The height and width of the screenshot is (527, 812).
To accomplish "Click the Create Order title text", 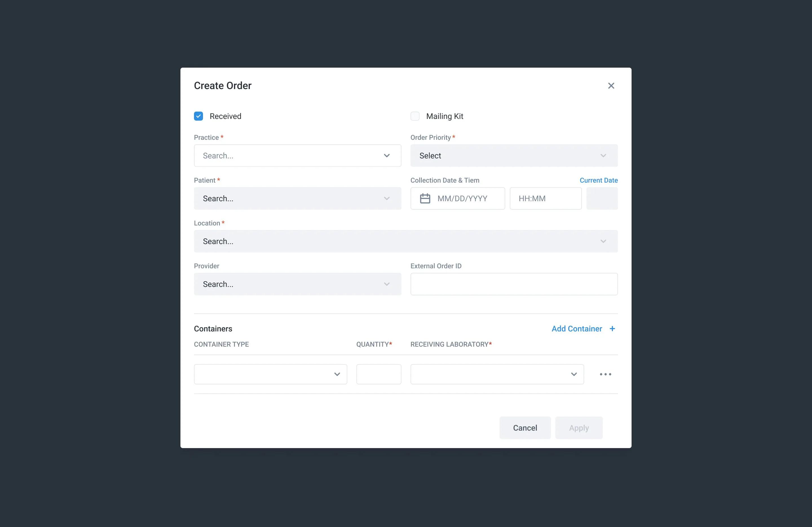I will (x=222, y=86).
